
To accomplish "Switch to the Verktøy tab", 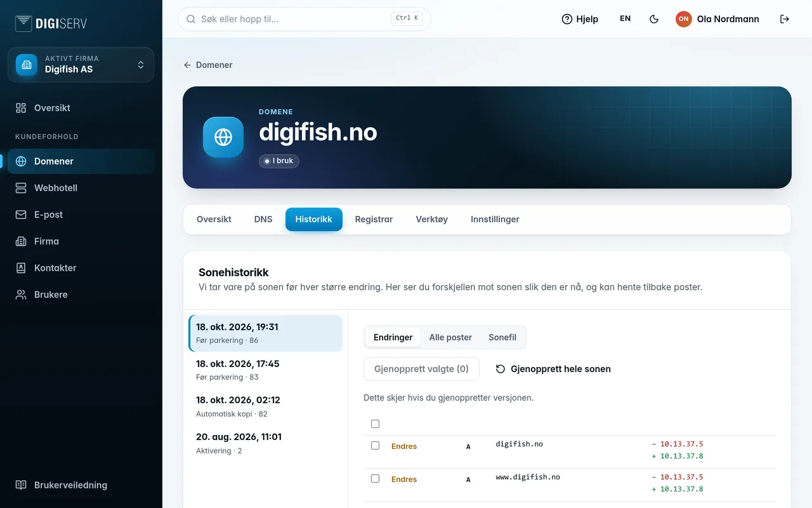I will [x=432, y=219].
